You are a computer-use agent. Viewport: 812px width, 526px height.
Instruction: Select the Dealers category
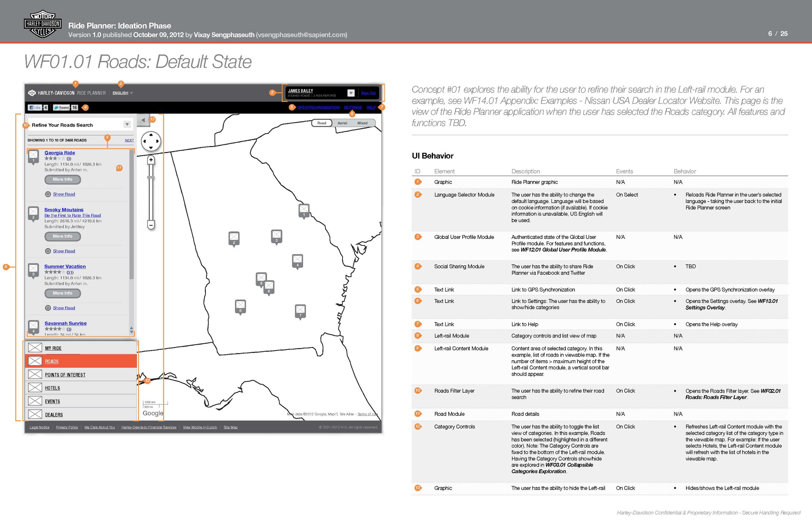[81, 414]
